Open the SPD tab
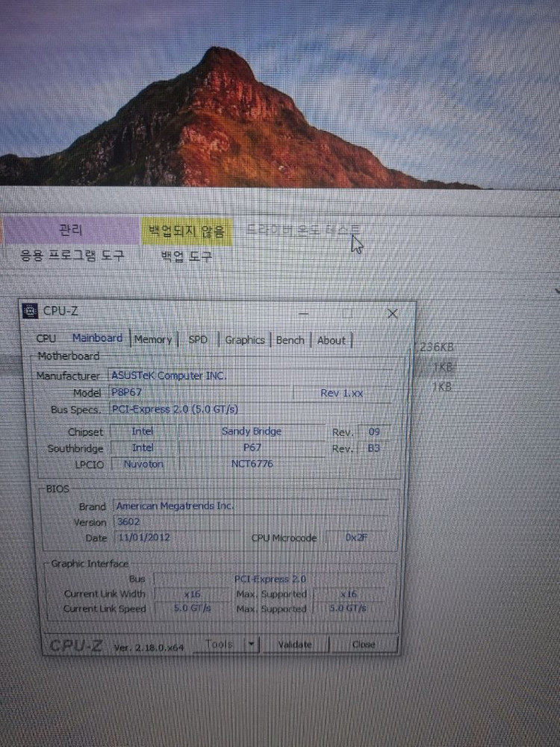Screen dimensions: 560x747 coord(198,340)
